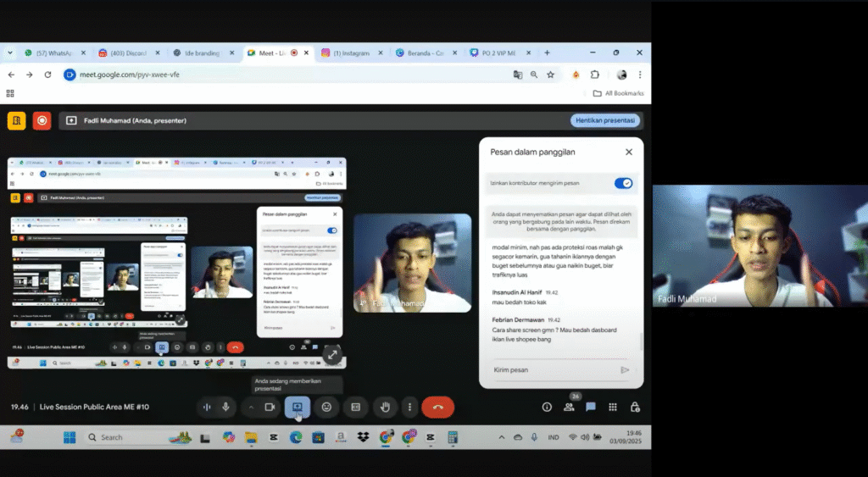Click the chat panel scrollbar

[x=641, y=341]
